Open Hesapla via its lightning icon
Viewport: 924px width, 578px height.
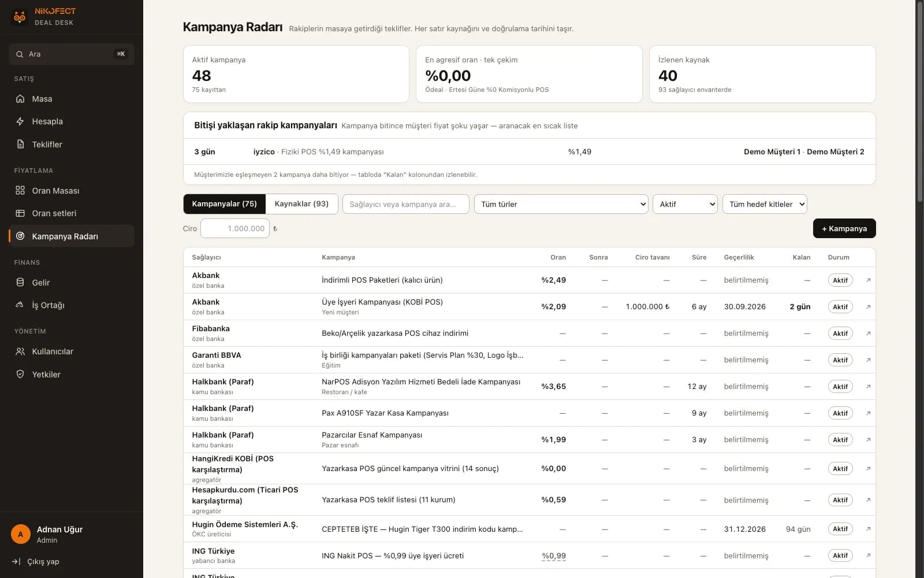[x=20, y=121]
